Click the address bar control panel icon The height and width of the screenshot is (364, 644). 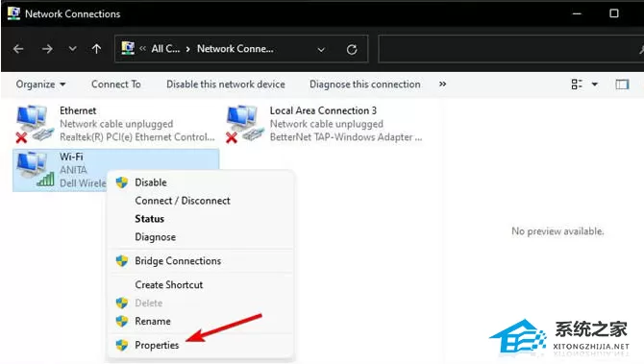coord(128,48)
